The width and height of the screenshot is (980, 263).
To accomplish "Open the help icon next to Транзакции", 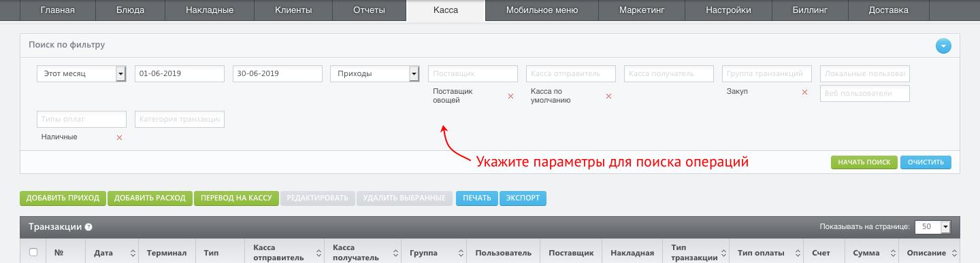I will pos(88,228).
